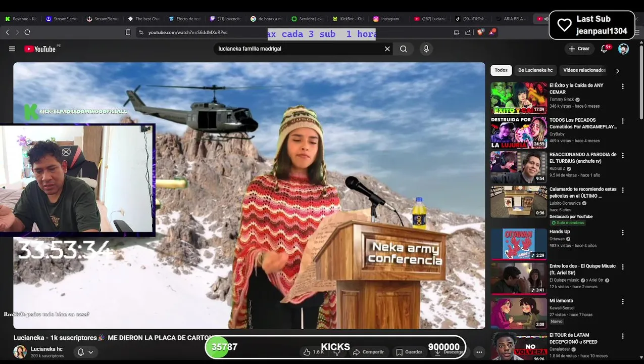The width and height of the screenshot is (644, 364).
Task: Switch to The best Chat tab
Action: [143, 19]
